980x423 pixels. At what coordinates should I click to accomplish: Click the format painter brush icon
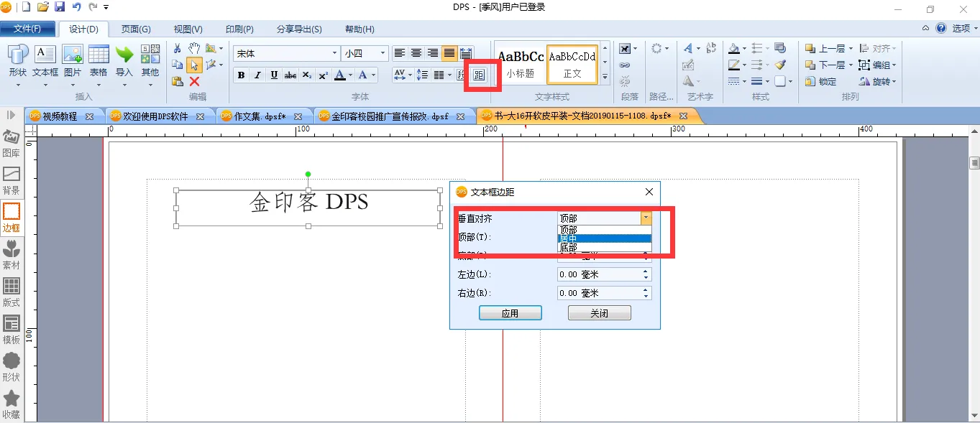tap(780, 65)
